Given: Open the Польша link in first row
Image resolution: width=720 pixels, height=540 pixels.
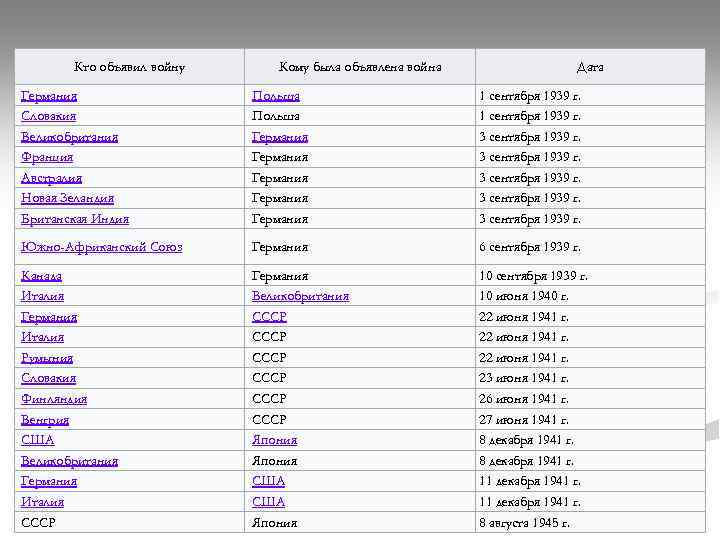Looking at the screenshot, I should (x=276, y=96).
